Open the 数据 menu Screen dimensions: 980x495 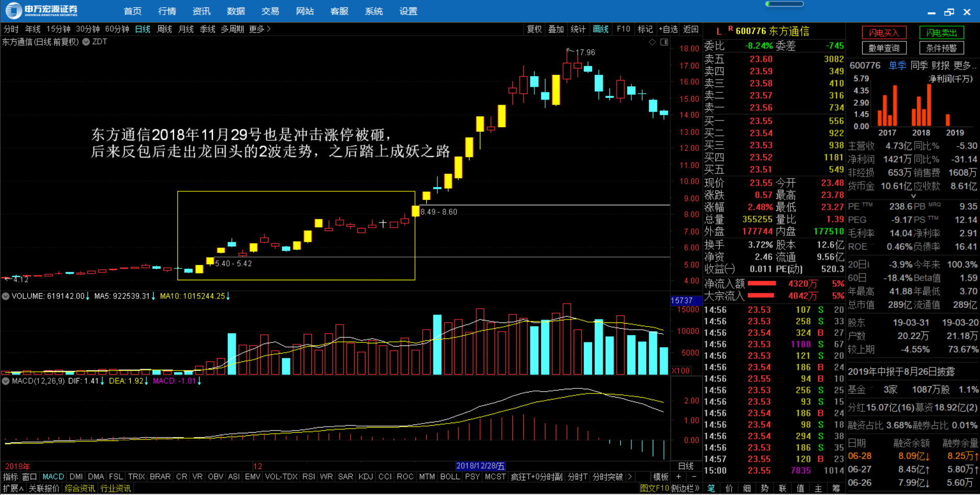236,11
